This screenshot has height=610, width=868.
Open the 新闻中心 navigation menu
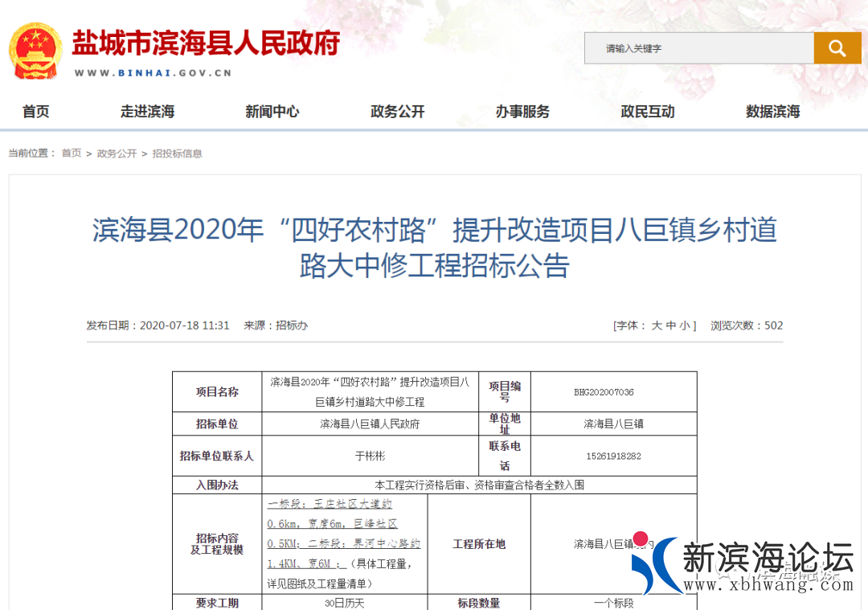[272, 113]
